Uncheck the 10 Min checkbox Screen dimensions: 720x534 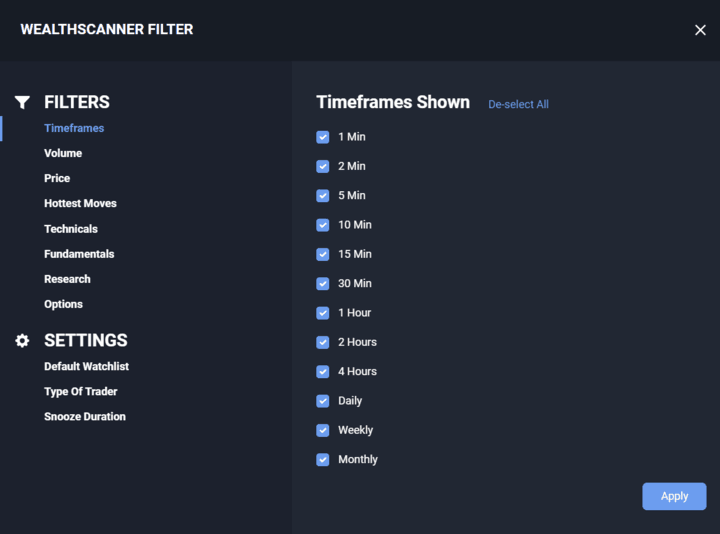coord(323,225)
